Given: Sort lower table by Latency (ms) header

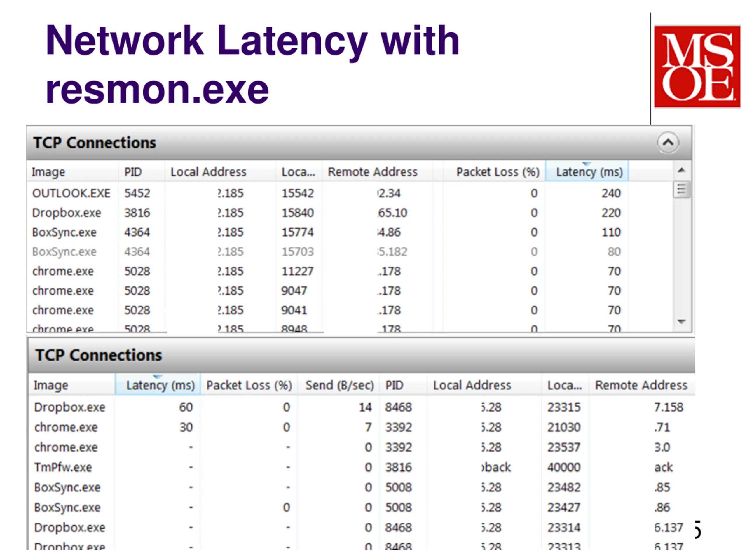Looking at the screenshot, I should tap(158, 385).
